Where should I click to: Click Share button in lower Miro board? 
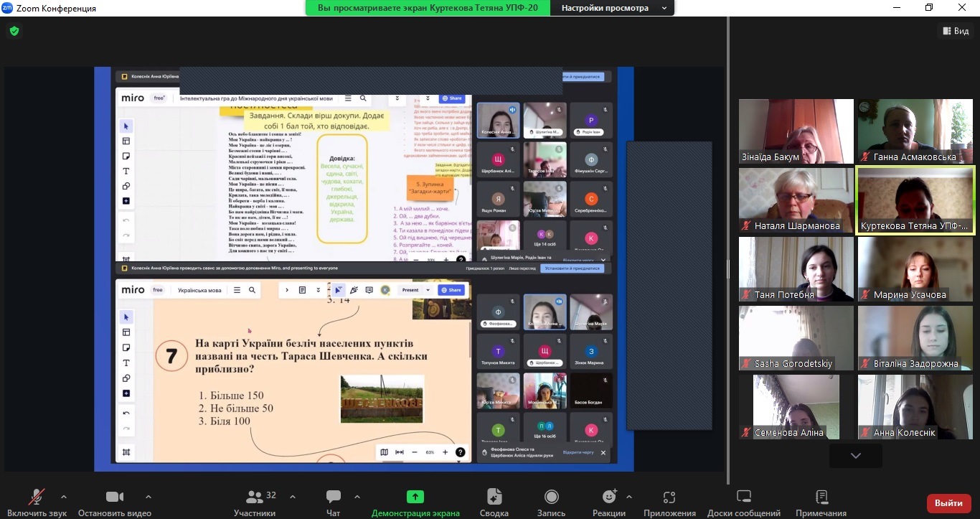point(451,290)
